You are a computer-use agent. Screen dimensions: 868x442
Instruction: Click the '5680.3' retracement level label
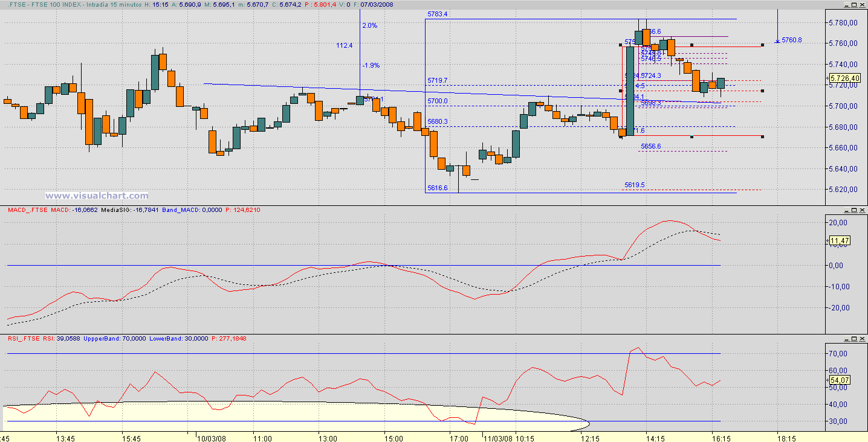coord(437,121)
